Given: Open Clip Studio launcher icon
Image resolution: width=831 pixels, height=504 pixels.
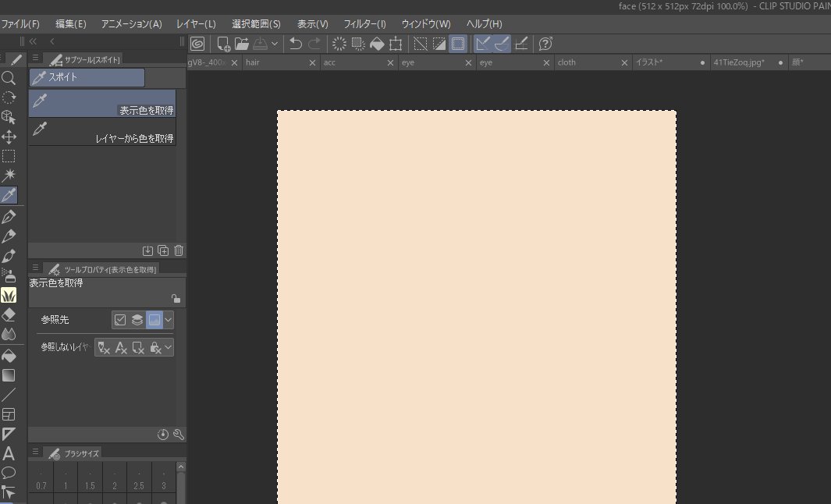Looking at the screenshot, I should 197,44.
